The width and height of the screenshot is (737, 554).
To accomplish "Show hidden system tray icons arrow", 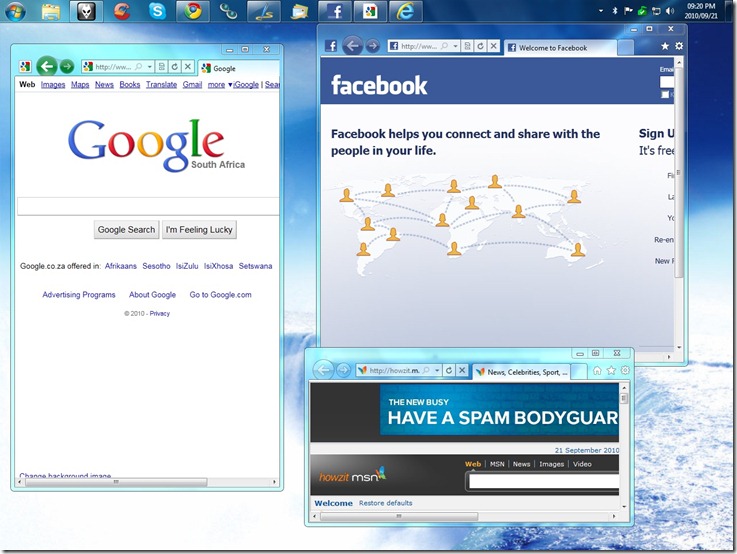I will (x=601, y=11).
